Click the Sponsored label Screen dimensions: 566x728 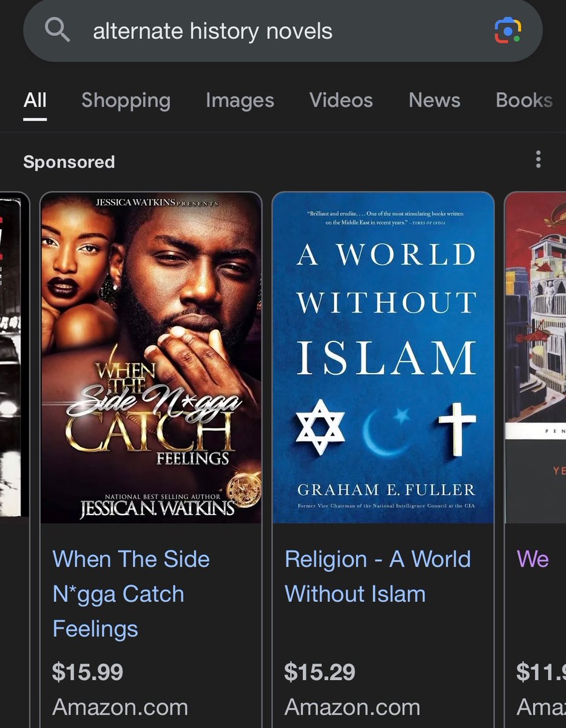[x=69, y=162]
